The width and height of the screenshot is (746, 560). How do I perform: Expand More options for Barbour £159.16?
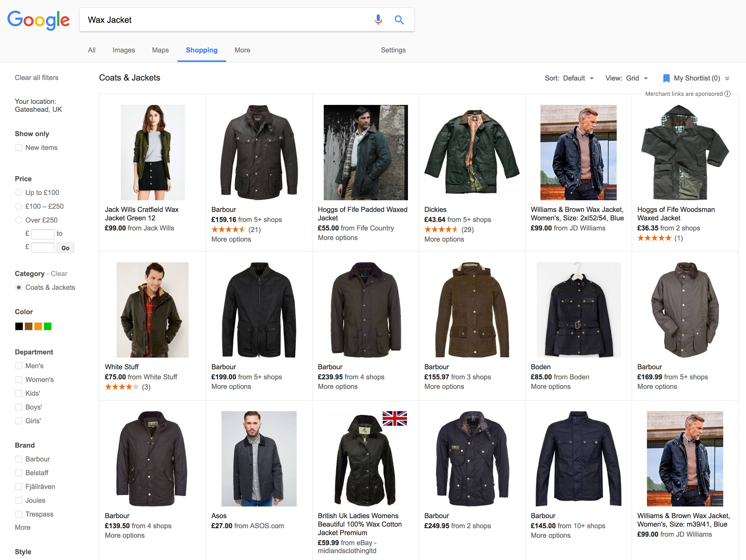coord(231,239)
